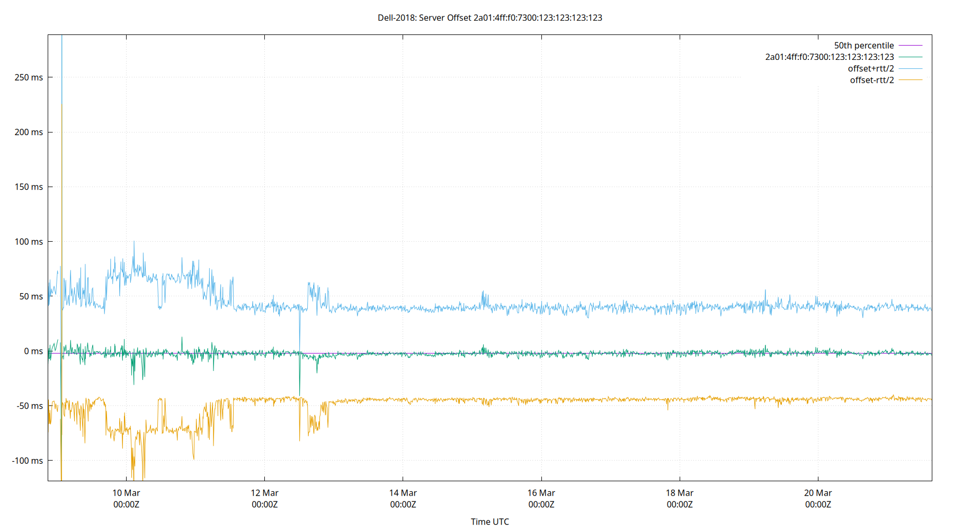Toggle the offset-rtt/2 legend entry
980x530 pixels.
(871, 79)
